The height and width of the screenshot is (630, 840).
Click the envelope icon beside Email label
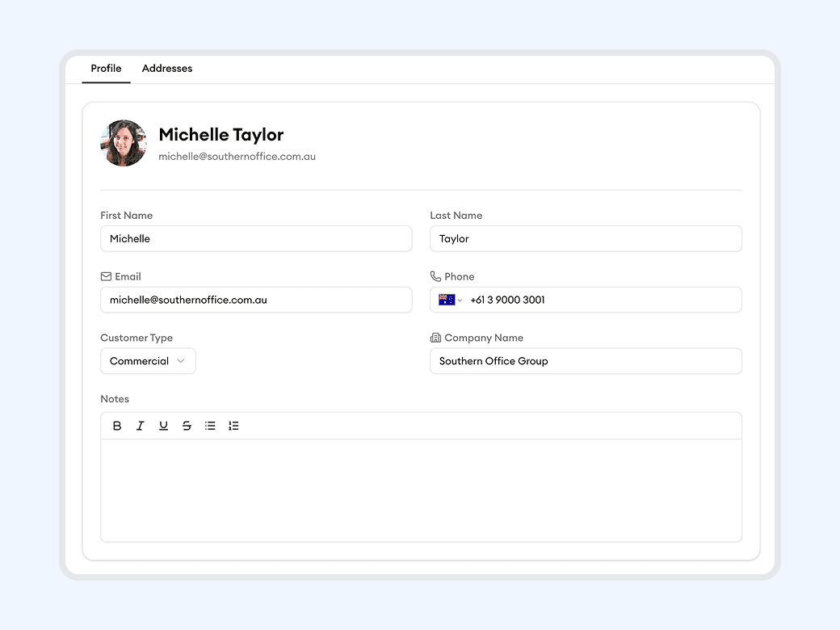point(106,276)
